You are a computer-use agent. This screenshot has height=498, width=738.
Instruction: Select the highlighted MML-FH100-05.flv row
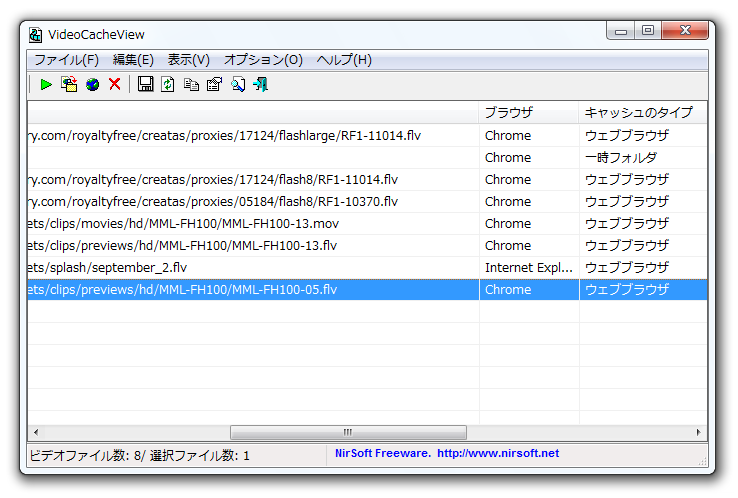367,290
